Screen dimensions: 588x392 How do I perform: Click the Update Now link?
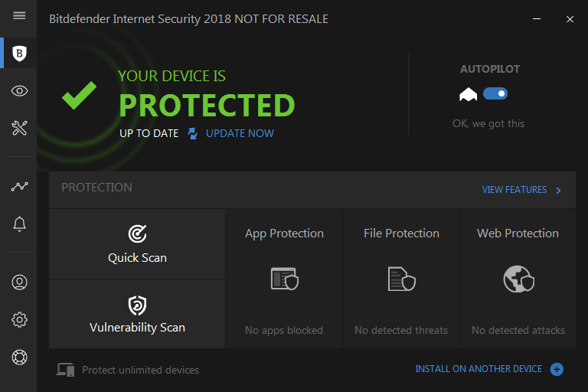(240, 133)
